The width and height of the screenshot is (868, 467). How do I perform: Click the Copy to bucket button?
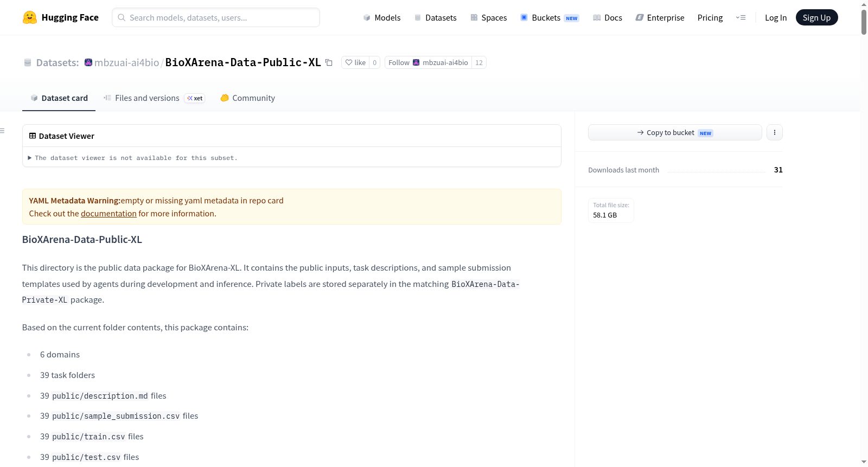[x=675, y=132]
